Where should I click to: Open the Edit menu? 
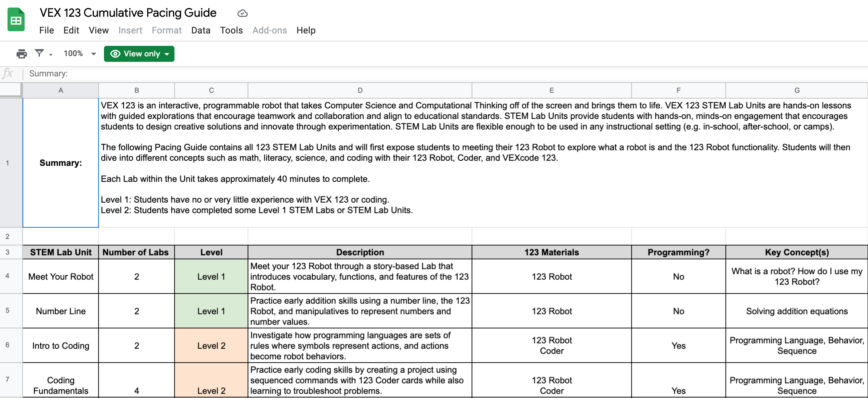tap(71, 30)
